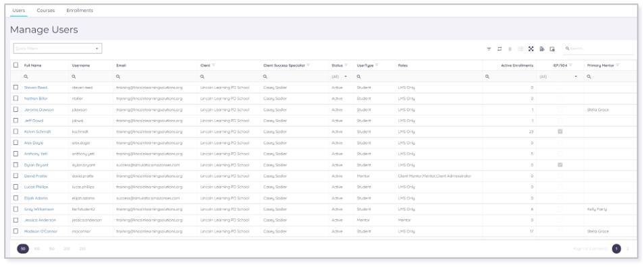Open Gray Williamson user link
Viewport: 644px width, 267px height.
(39, 209)
